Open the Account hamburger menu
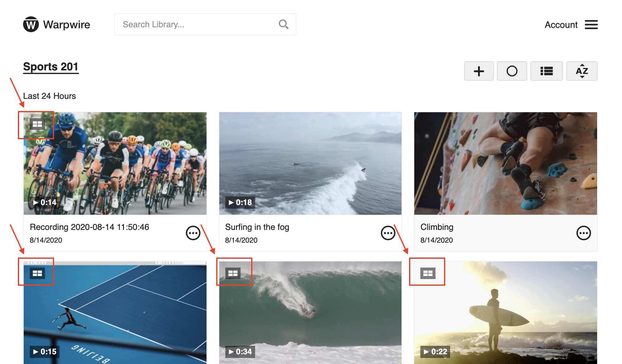The image size is (622, 364). (x=591, y=25)
